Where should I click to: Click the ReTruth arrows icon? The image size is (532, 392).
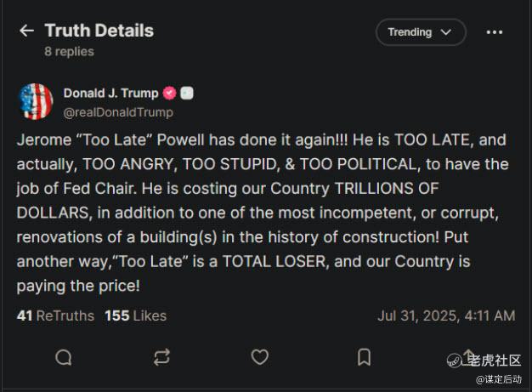click(161, 357)
